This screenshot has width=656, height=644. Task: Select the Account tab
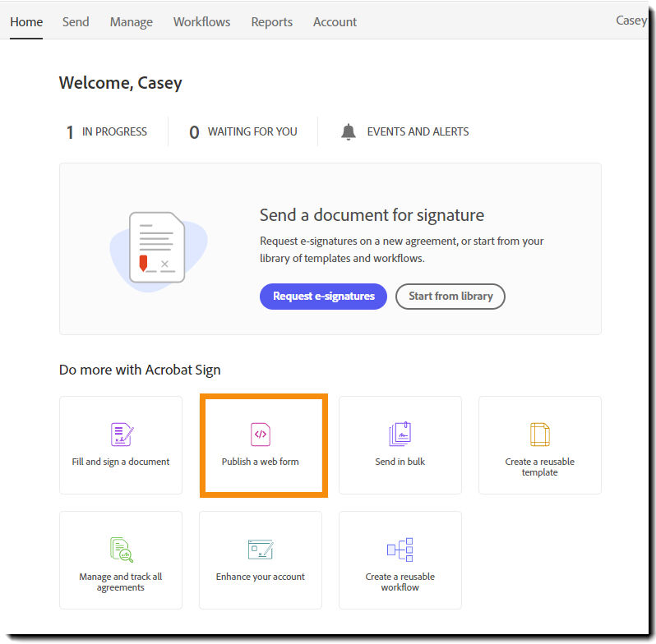point(335,21)
